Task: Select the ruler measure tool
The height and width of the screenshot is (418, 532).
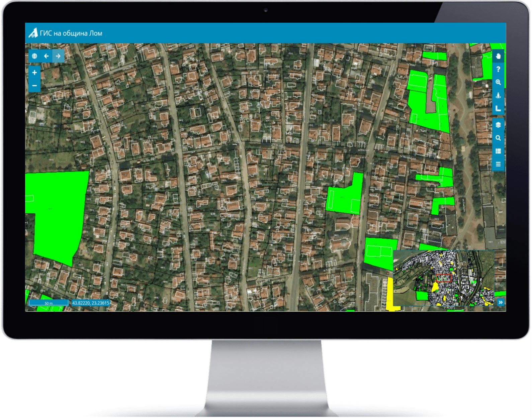Action: [x=498, y=108]
